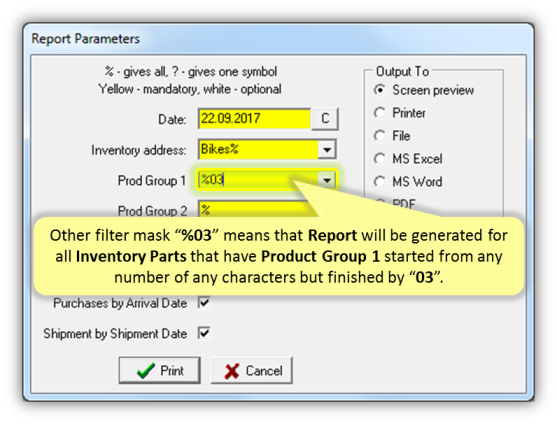Click the yellow filter mask tooltip callout
Viewport: 557px width, 424px height.
(x=279, y=256)
